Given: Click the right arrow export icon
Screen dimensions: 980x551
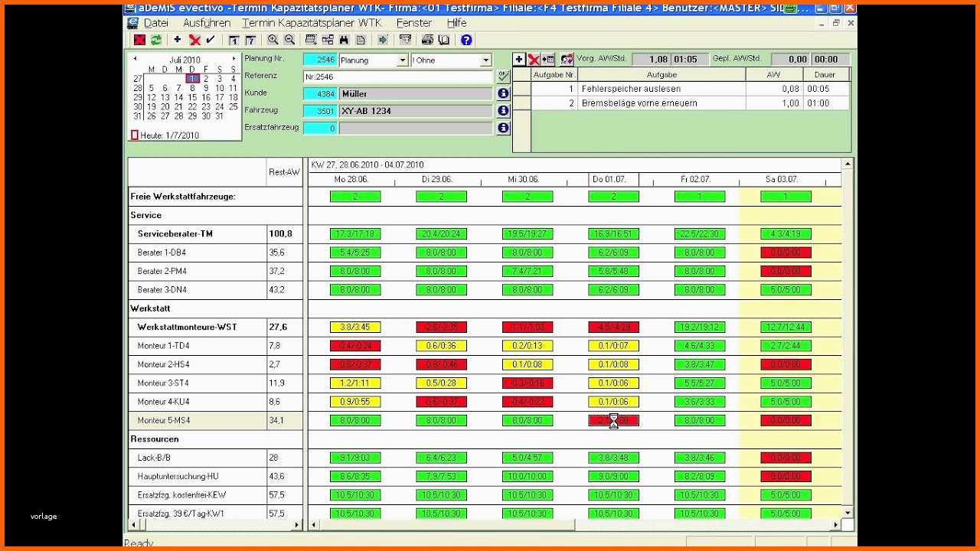Looking at the screenshot, I should pyautogui.click(x=383, y=40).
